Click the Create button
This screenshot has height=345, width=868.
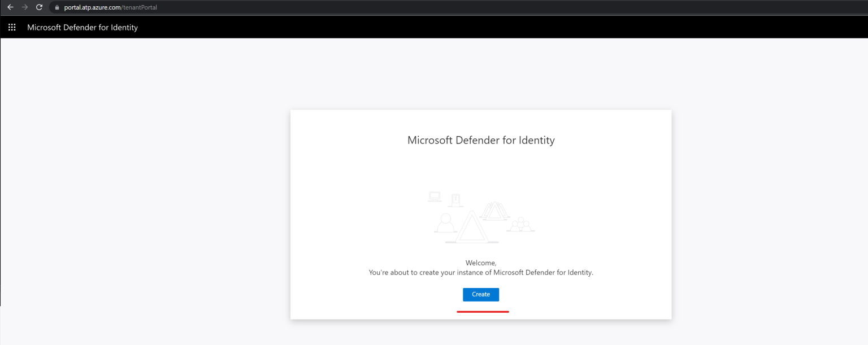481,294
